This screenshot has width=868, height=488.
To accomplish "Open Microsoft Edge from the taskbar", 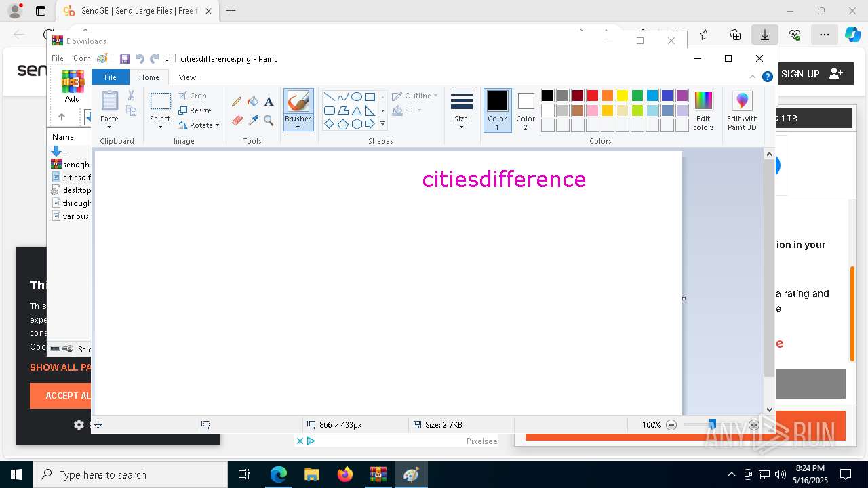I will click(278, 474).
